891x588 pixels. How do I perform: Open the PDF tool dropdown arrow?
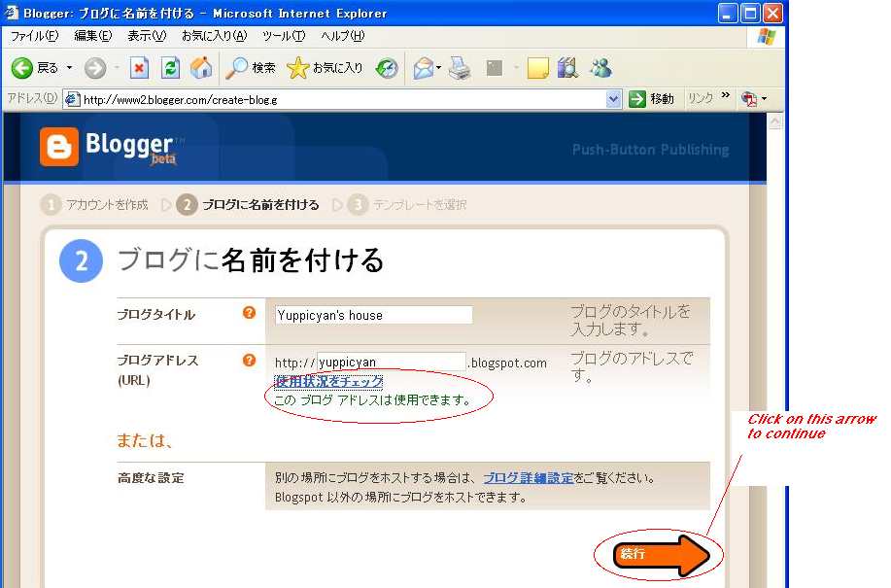[765, 99]
